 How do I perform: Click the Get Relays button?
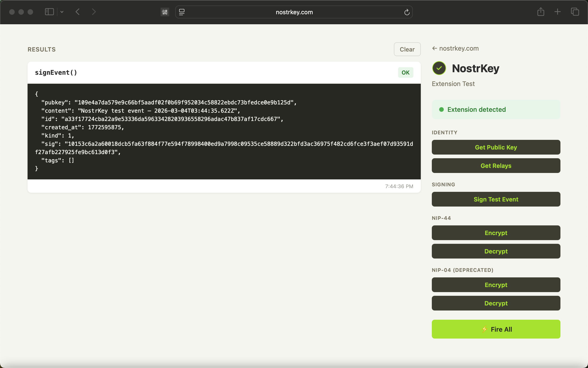(x=496, y=166)
